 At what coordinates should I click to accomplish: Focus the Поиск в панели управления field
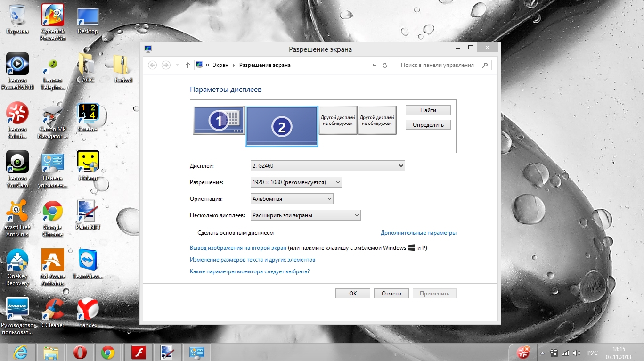pyautogui.click(x=444, y=65)
